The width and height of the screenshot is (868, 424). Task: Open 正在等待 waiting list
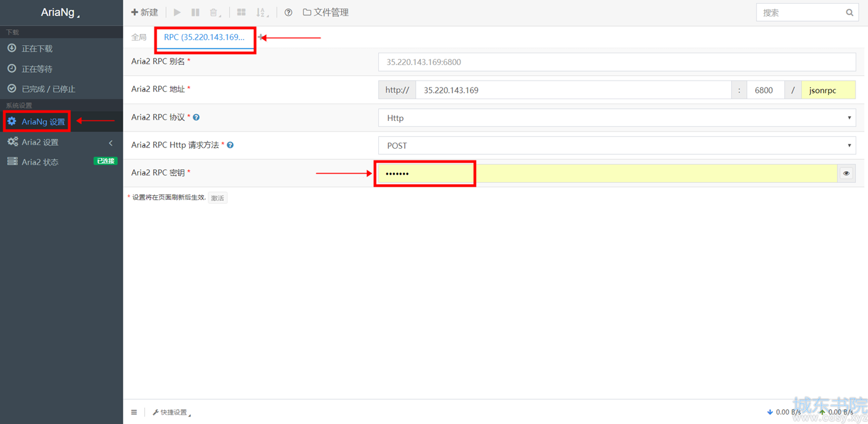[61, 69]
